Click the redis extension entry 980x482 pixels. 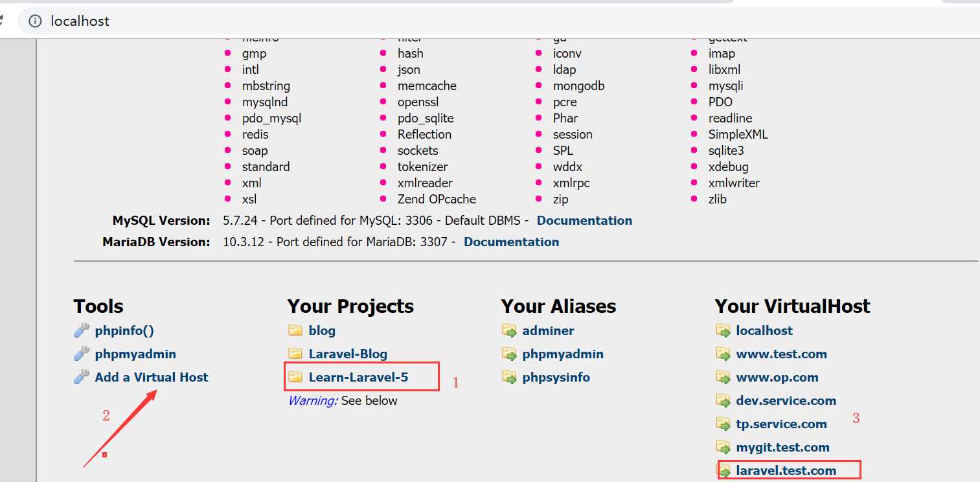click(255, 134)
